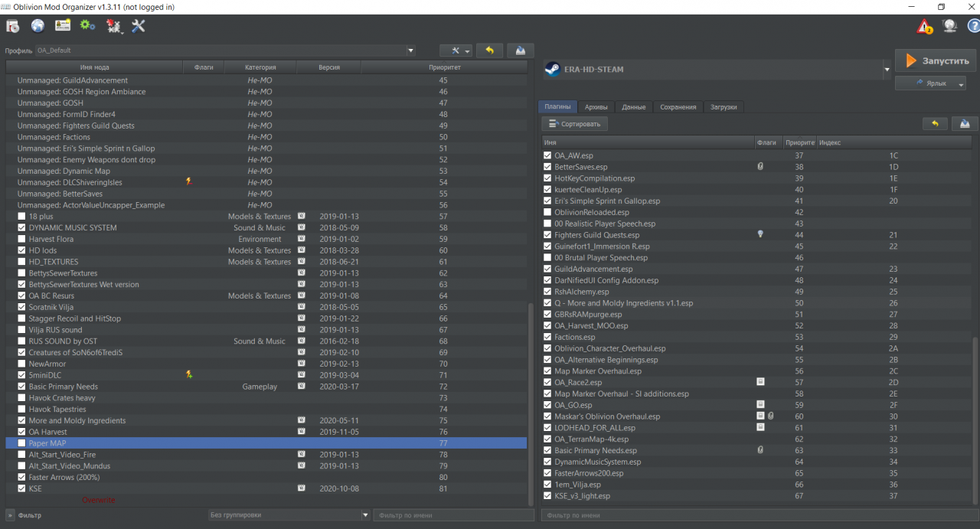The width and height of the screenshot is (980, 529).
Task: Enable the OblivionReloaded.esp plugin checkbox
Action: 547,212
